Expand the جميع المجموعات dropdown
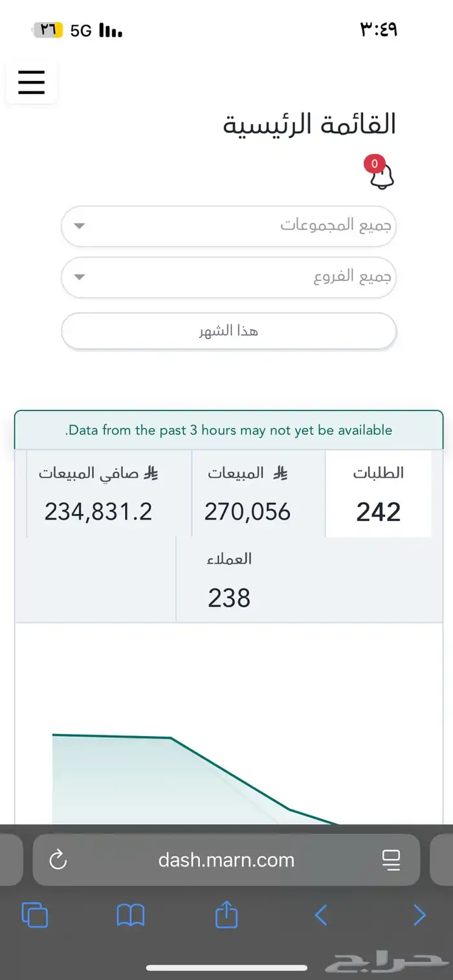The height and width of the screenshot is (980, 453). (228, 226)
